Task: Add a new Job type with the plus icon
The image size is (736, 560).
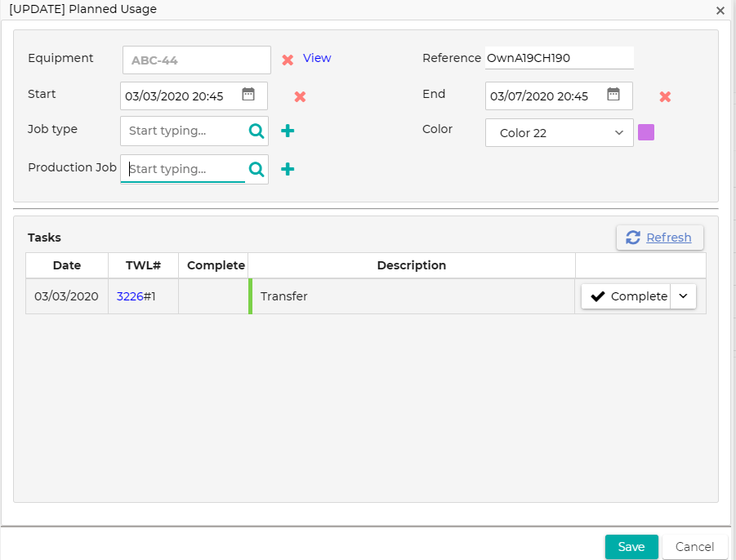Action: pyautogui.click(x=288, y=131)
